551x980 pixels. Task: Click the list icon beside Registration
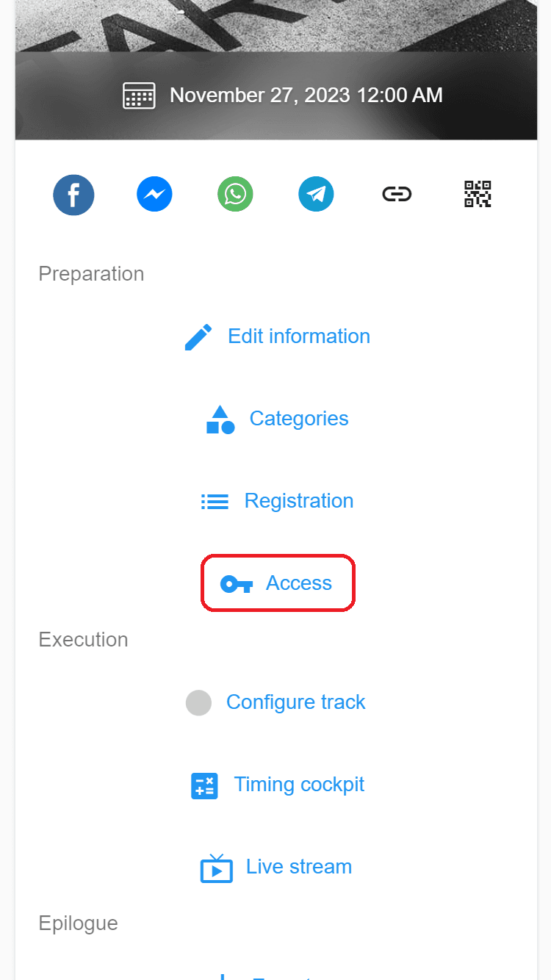click(215, 501)
